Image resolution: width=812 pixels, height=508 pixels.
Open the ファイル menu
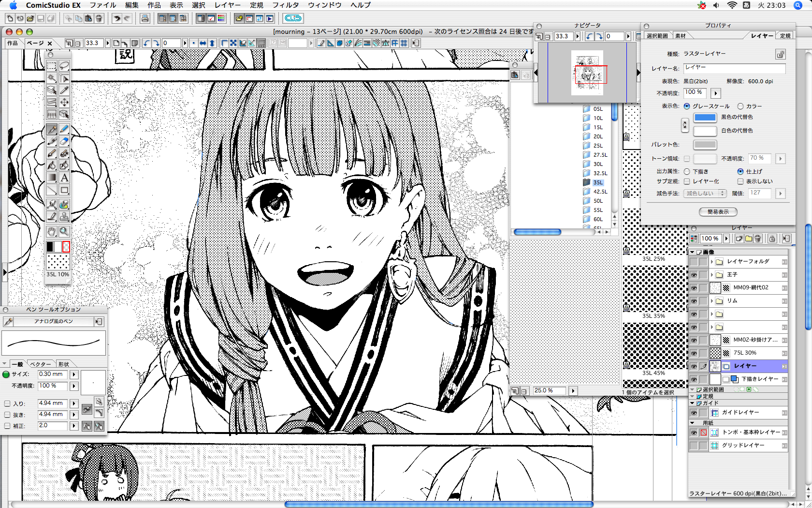pos(103,5)
